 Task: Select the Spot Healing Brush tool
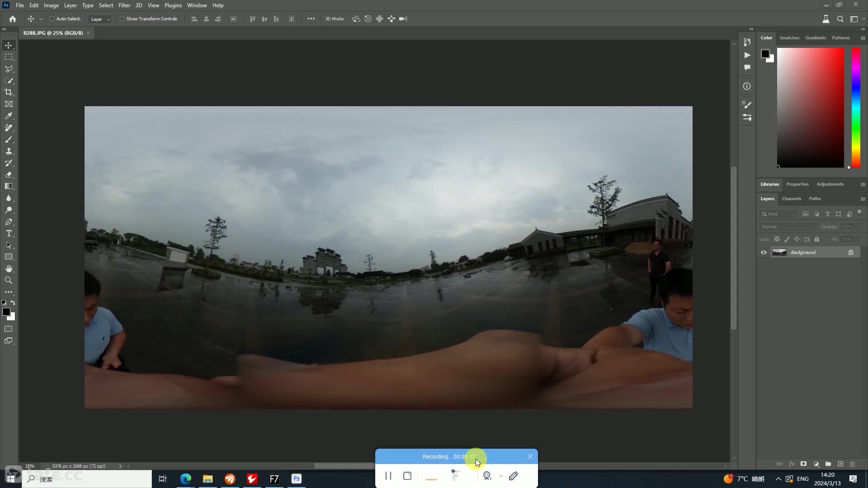click(9, 128)
